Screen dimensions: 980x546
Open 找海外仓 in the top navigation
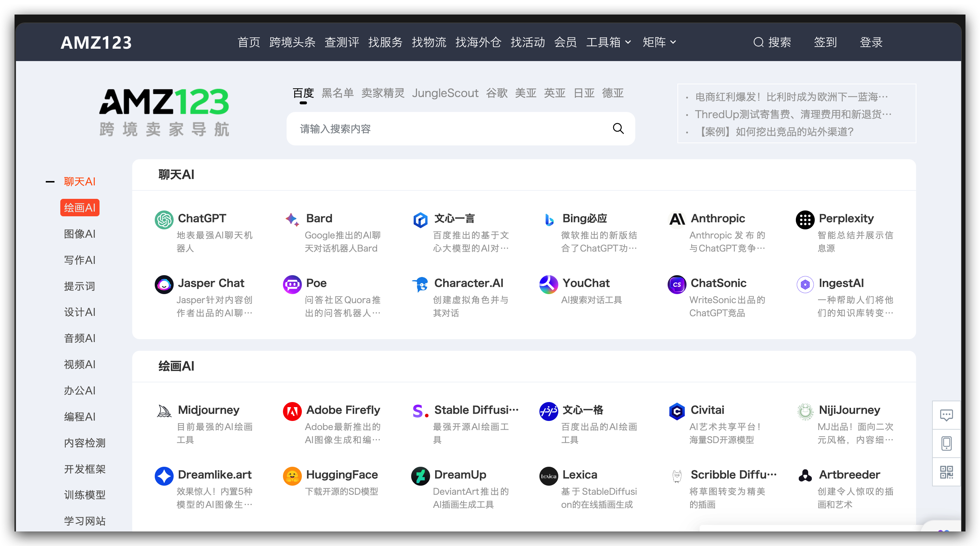[x=478, y=42]
